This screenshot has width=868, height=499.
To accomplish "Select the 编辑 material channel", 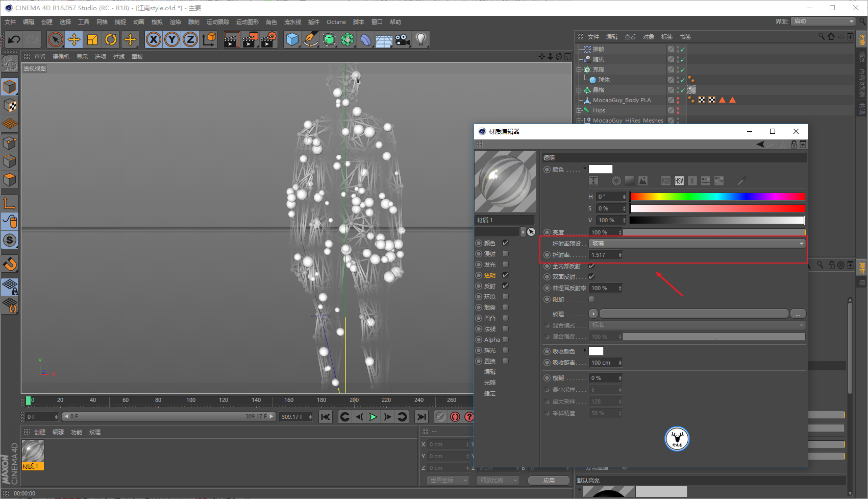I will [x=490, y=371].
